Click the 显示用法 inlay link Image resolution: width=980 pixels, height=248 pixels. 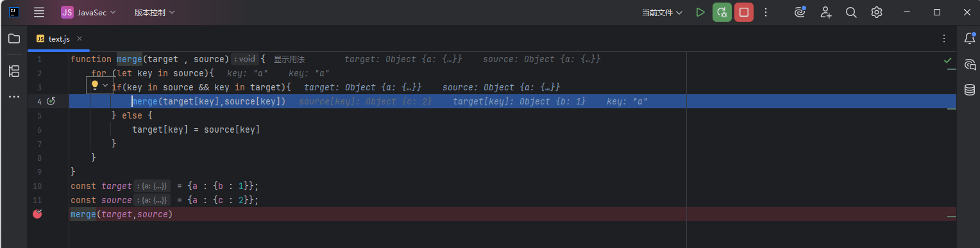click(x=289, y=59)
